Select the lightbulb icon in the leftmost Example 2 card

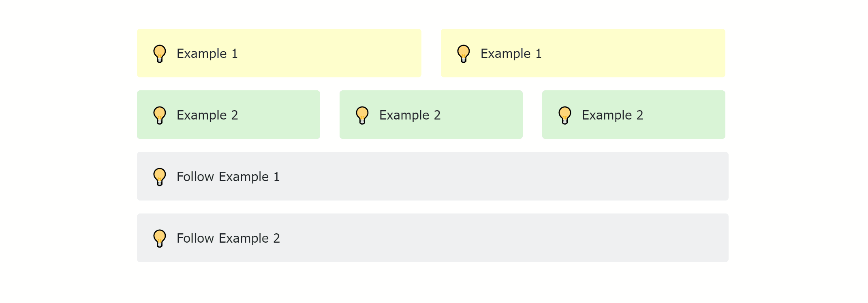tap(160, 115)
